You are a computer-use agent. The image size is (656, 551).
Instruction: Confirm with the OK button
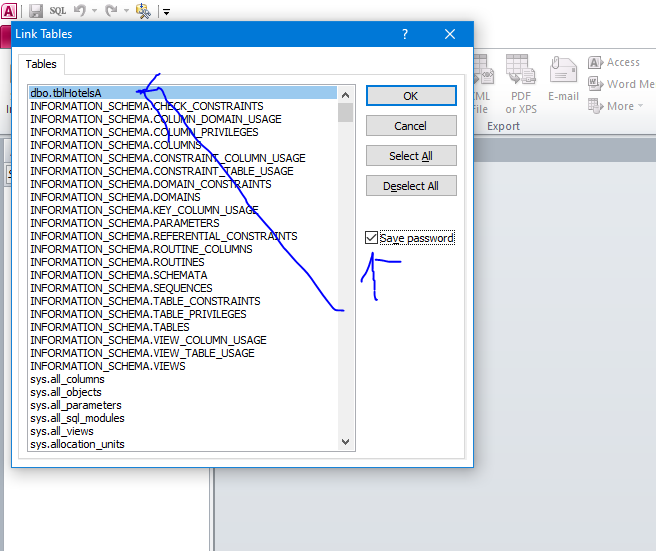tap(411, 96)
